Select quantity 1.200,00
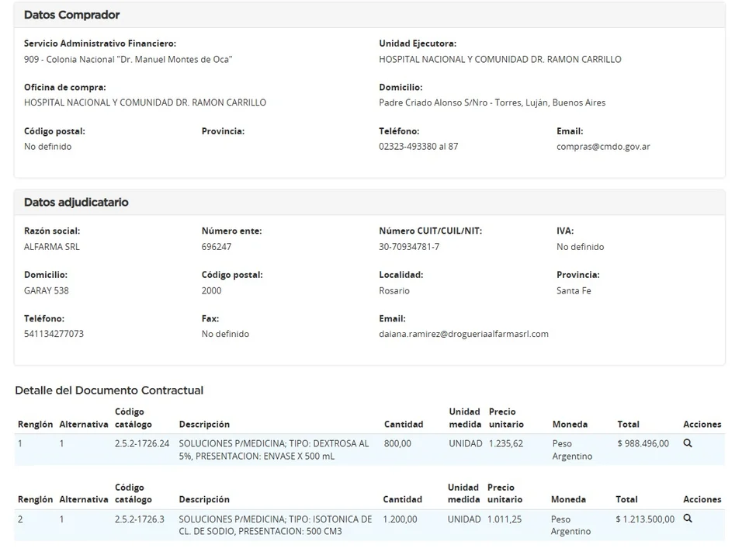This screenshot has height=559, width=756. pyautogui.click(x=400, y=519)
